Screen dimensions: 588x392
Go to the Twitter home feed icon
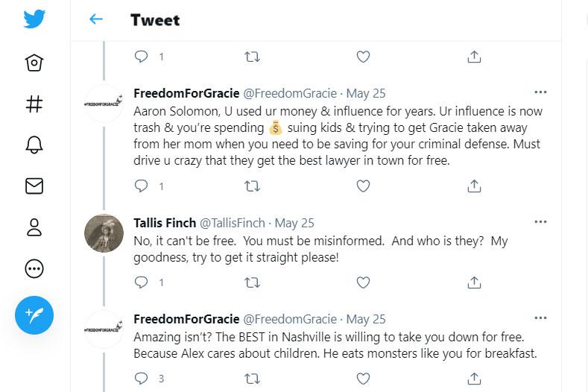click(x=34, y=63)
